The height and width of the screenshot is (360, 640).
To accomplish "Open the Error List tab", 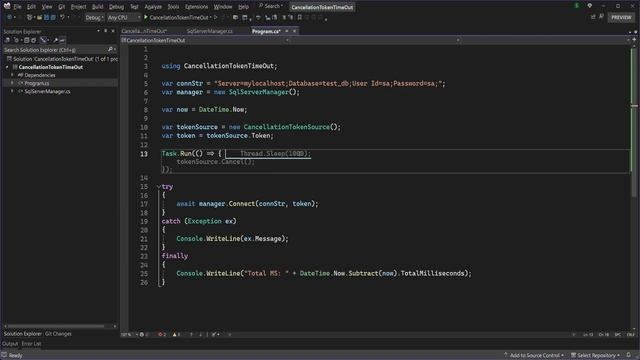I will 31,344.
